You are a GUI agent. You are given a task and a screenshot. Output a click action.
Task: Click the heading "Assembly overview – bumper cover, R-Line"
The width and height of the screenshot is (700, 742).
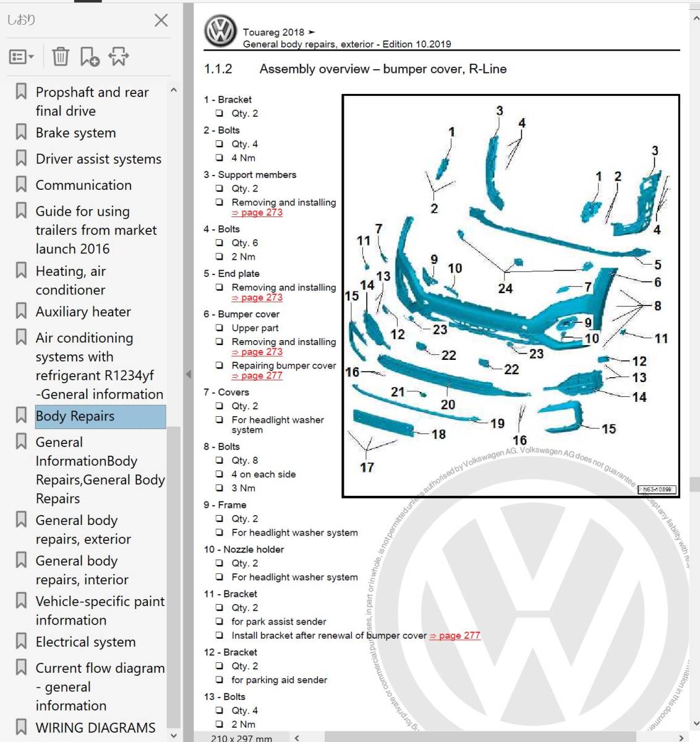point(383,69)
